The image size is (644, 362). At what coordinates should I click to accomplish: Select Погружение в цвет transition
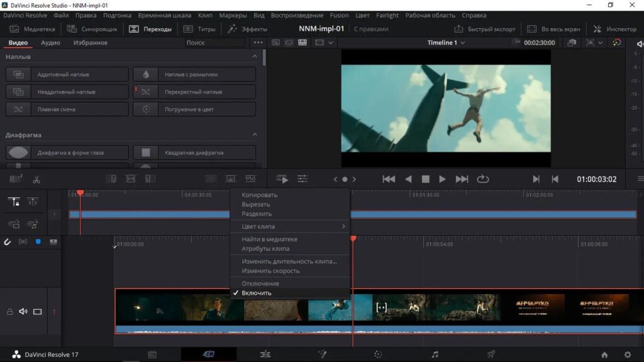pyautogui.click(x=194, y=109)
